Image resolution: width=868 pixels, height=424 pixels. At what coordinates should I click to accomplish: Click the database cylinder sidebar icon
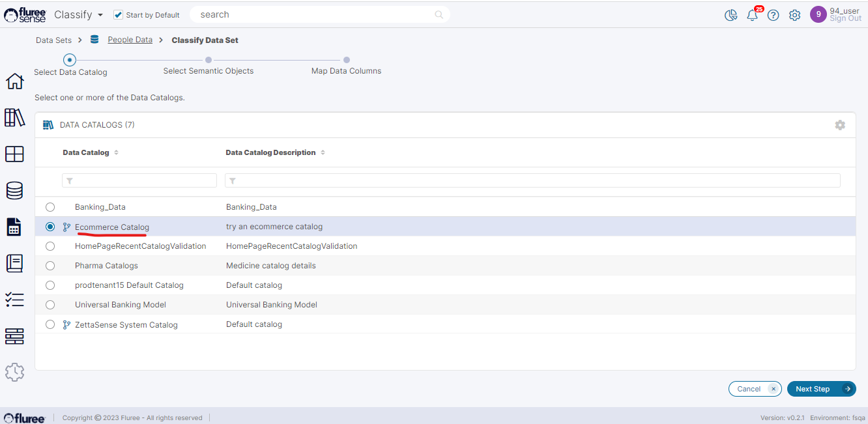pyautogui.click(x=14, y=190)
